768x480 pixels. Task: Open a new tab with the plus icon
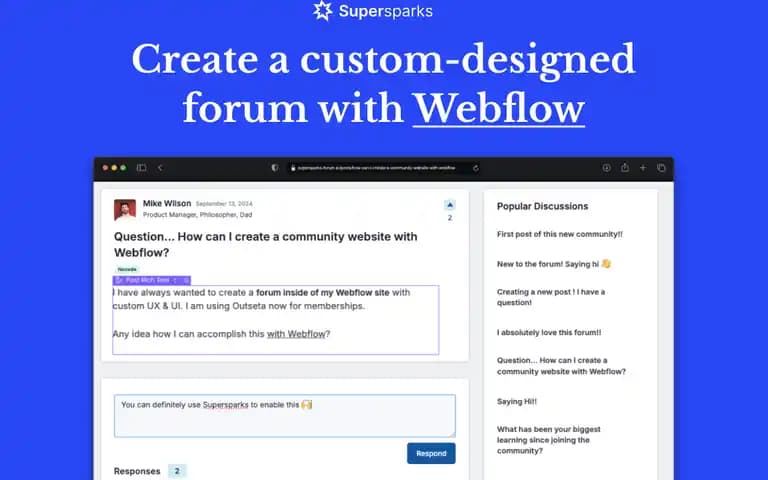coord(643,168)
